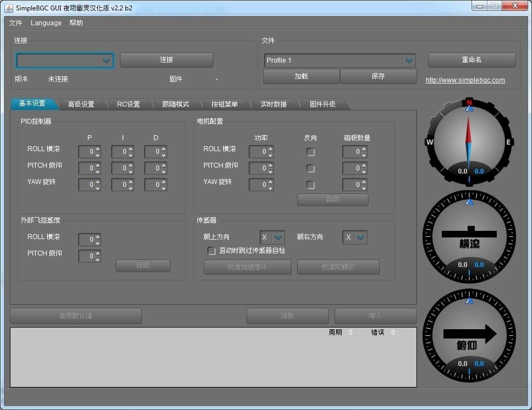Click the 横滚 roll indicator gauge
The width and height of the screenshot is (532, 410).
pyautogui.click(x=469, y=236)
